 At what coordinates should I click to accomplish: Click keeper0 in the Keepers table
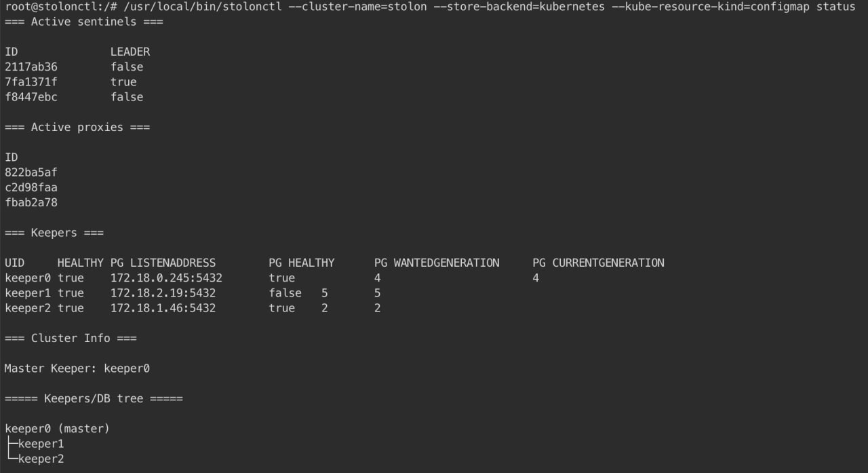coord(28,278)
